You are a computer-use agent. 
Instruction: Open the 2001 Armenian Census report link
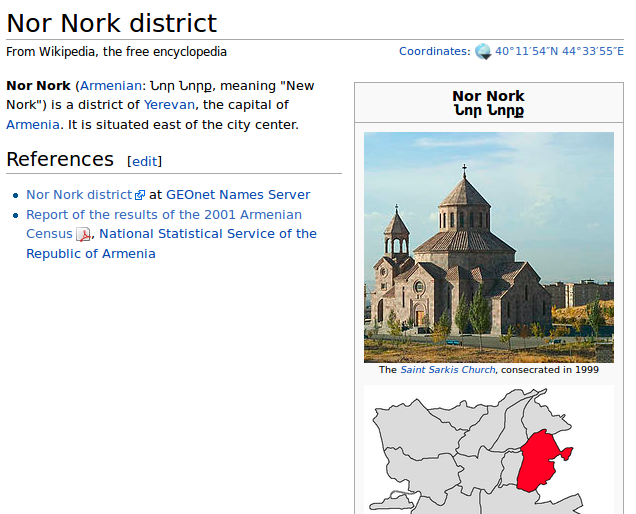tap(163, 215)
